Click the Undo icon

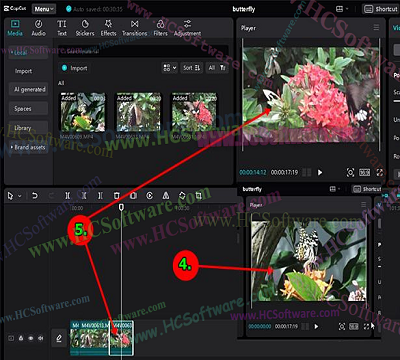pos(34,196)
